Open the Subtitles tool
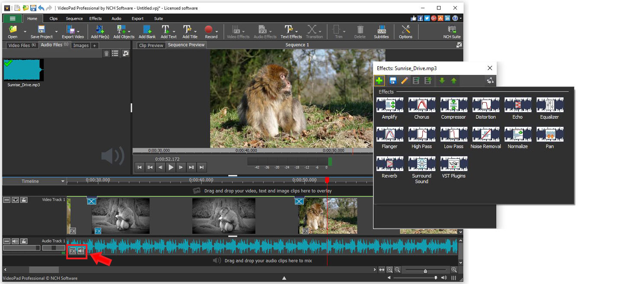The image size is (644, 284). (381, 31)
